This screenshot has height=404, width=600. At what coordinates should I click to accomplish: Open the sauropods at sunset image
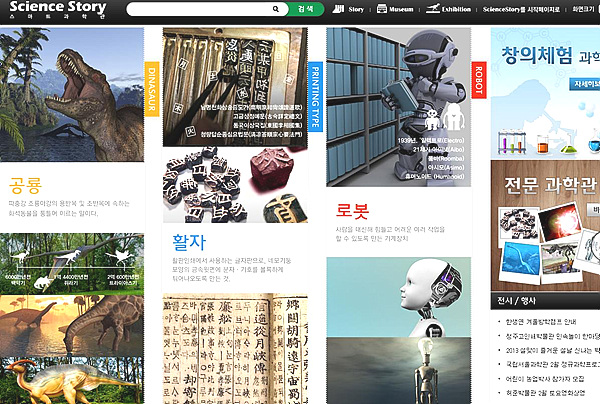(72, 326)
